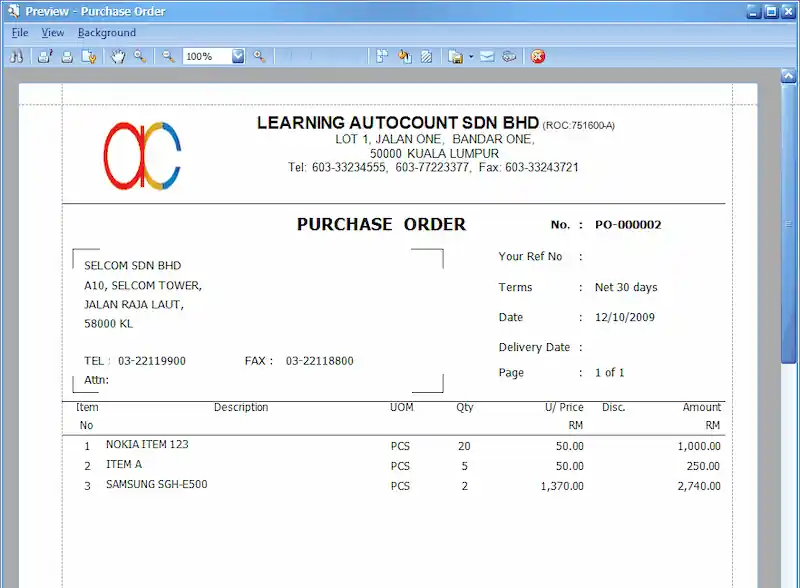This screenshot has width=800, height=588.
Task: Click the 250.00 amount
Action: point(703,466)
